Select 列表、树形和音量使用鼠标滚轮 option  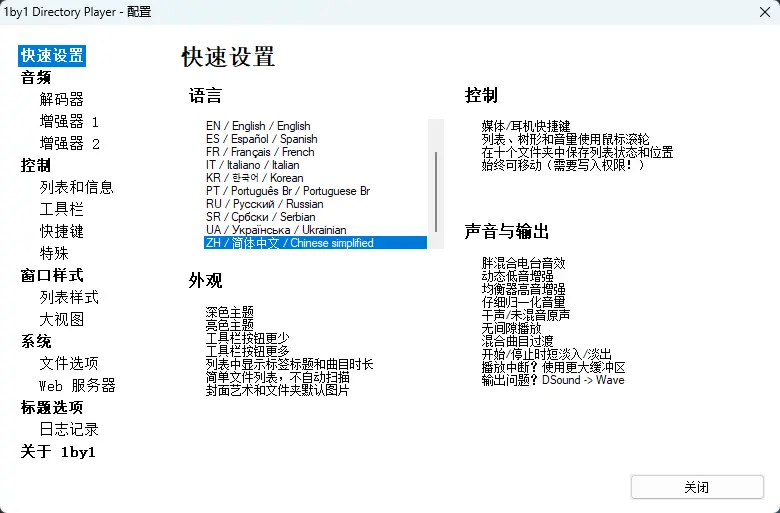566,139
